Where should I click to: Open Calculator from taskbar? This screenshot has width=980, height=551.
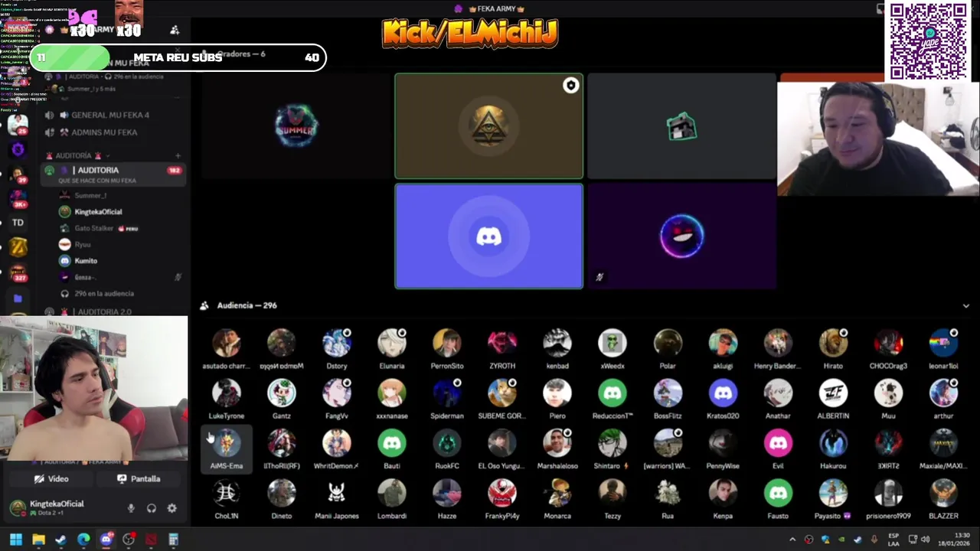(x=174, y=540)
